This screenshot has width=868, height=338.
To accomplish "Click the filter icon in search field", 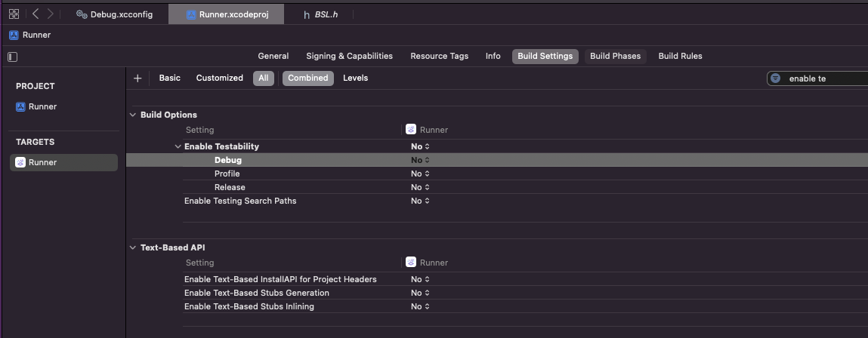I will [x=776, y=78].
